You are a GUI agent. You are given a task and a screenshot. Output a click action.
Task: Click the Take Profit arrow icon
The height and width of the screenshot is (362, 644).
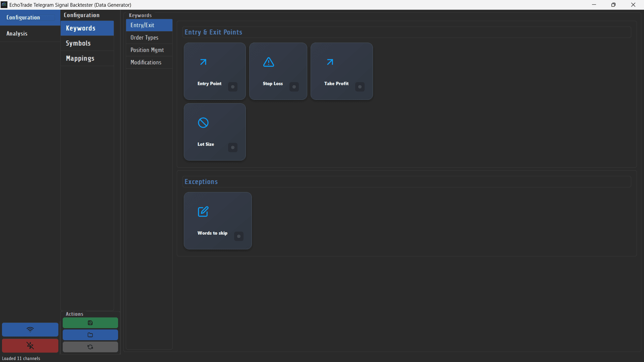(330, 62)
